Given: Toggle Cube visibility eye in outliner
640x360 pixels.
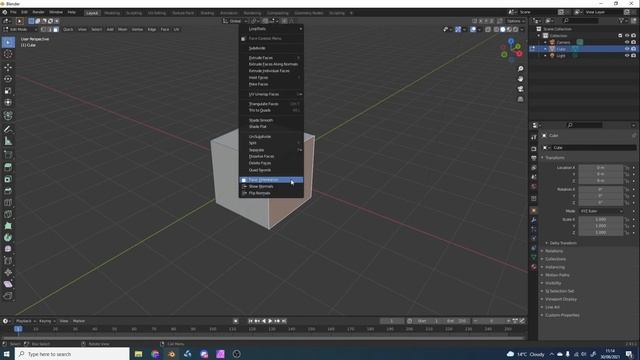Looking at the screenshot, I should [627, 49].
